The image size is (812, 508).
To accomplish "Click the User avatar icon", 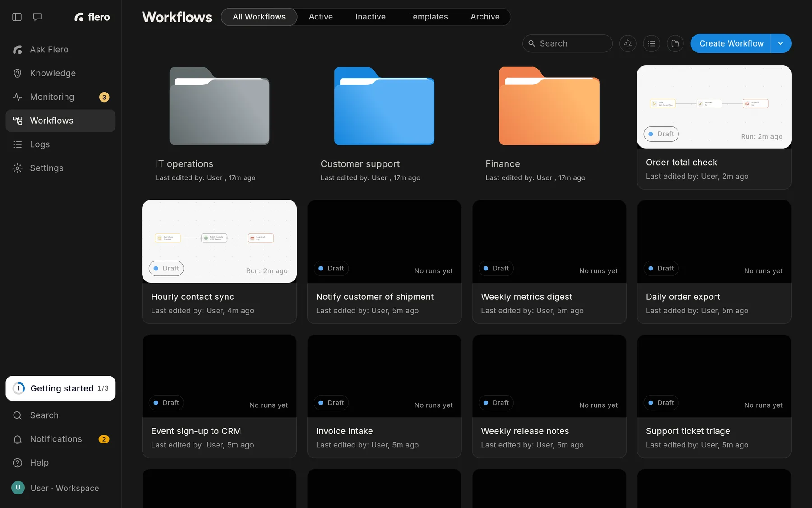I will click(x=18, y=488).
